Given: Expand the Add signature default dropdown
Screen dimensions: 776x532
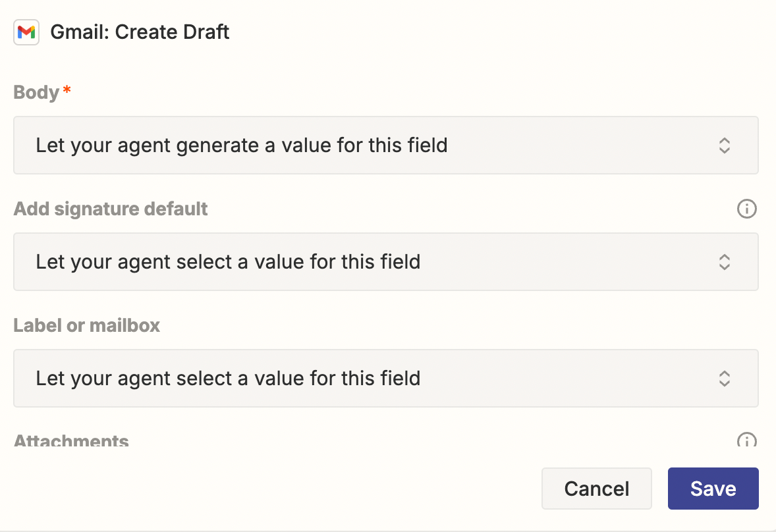Looking at the screenshot, I should [385, 262].
